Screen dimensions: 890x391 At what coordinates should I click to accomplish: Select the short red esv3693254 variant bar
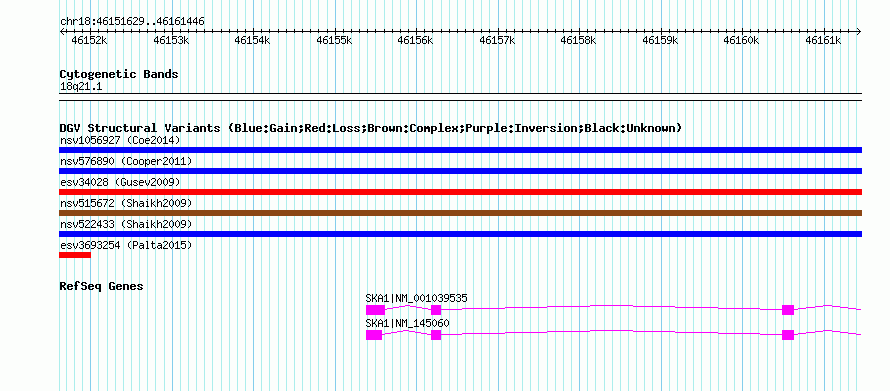pos(75,255)
